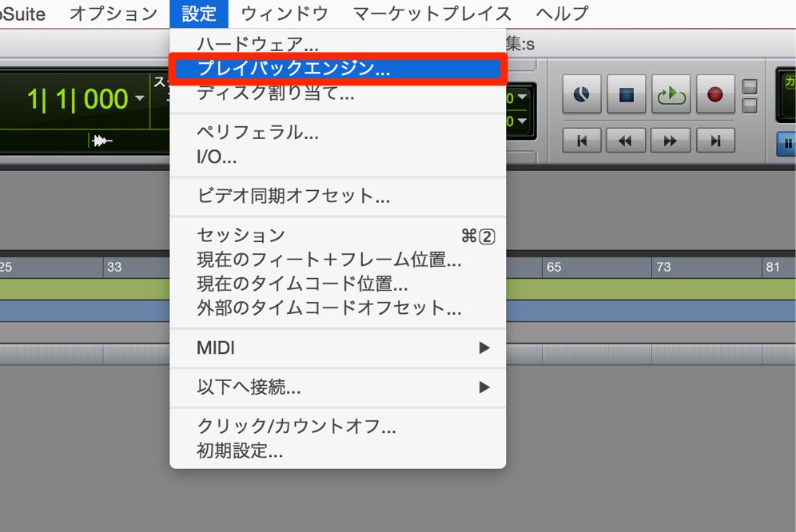Click the Fast Forward transport button
796x532 pixels.
tap(671, 141)
